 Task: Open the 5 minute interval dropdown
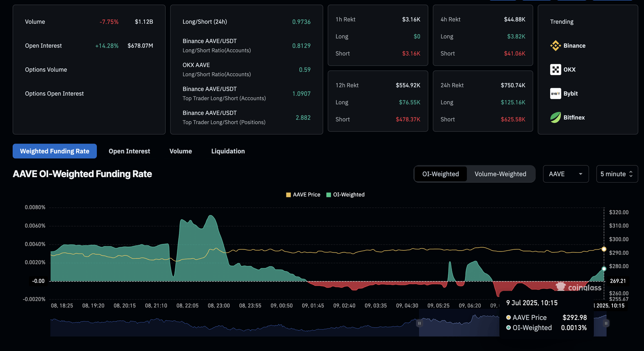[x=617, y=174]
